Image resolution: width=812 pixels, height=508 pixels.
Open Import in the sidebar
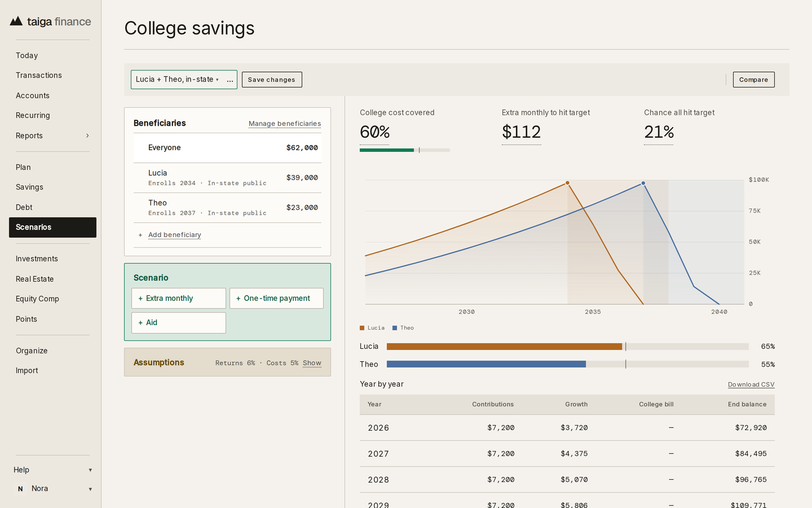pyautogui.click(x=52, y=370)
